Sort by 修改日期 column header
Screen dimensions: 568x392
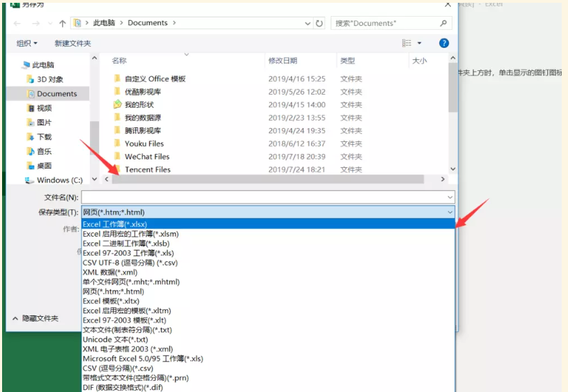[282, 61]
